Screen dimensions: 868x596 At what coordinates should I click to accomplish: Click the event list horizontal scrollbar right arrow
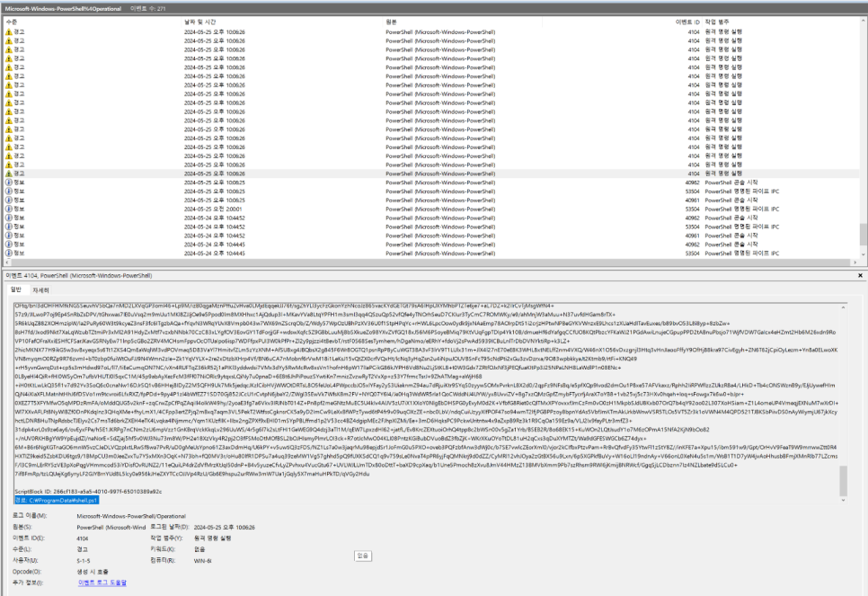pos(855,262)
